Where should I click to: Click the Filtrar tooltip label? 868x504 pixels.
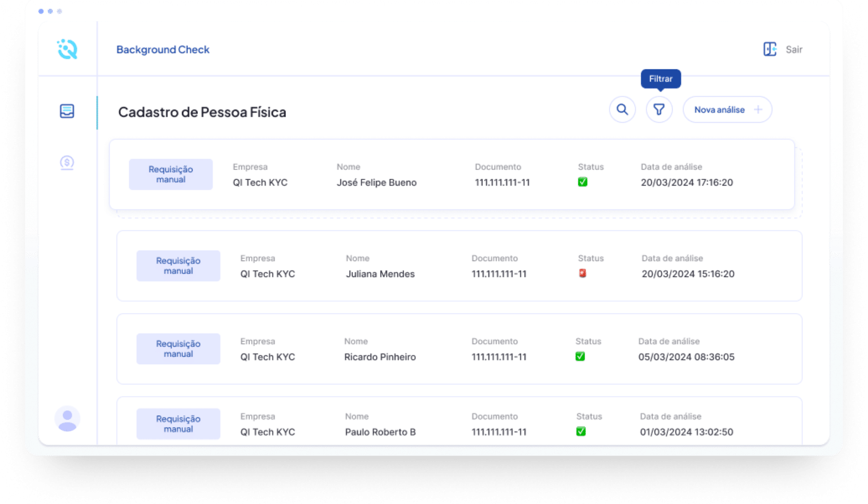click(661, 79)
